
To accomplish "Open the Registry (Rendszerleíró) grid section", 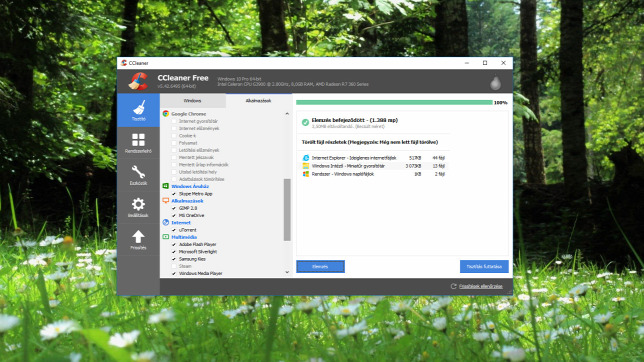I will click(138, 143).
